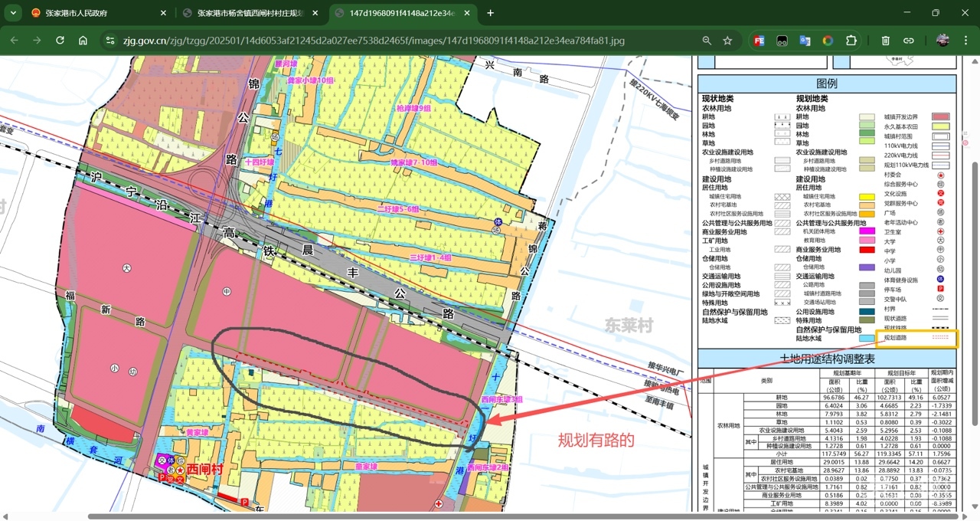Reload the current page
This screenshot has height=521, width=980.
(x=60, y=41)
